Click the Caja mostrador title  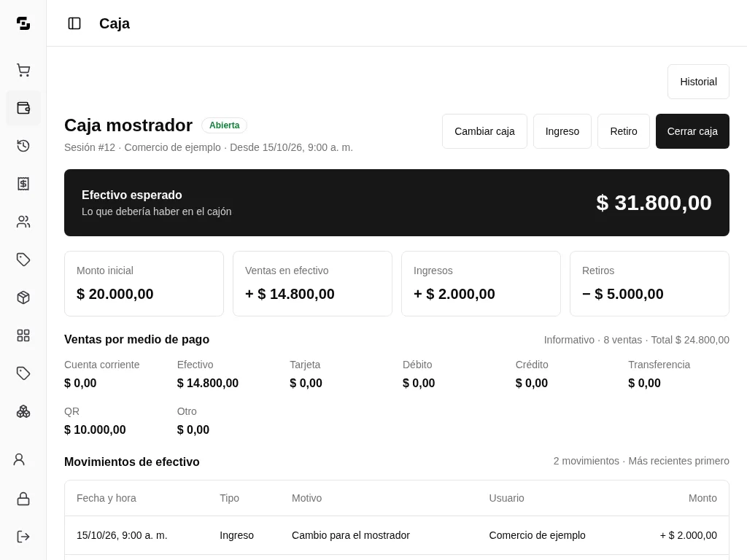point(128,125)
